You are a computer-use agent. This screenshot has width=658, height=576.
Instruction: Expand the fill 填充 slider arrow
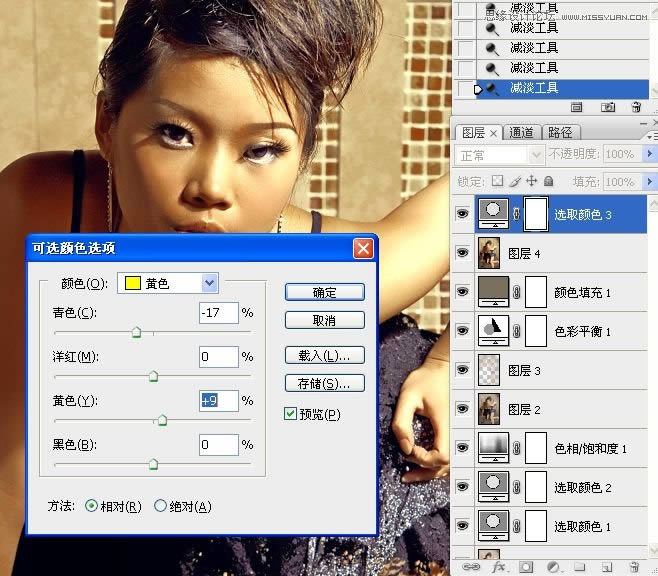coord(650,182)
